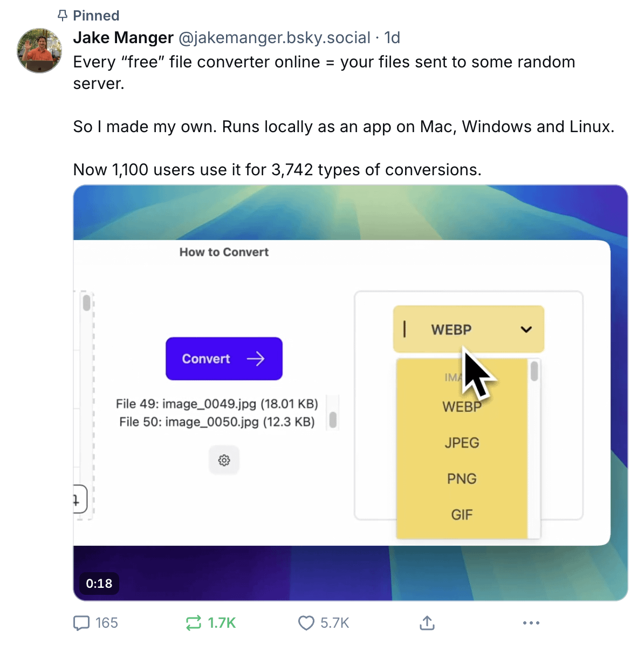Expand the WEBP format dropdown
This screenshot has height=645, width=644.
coord(469,329)
